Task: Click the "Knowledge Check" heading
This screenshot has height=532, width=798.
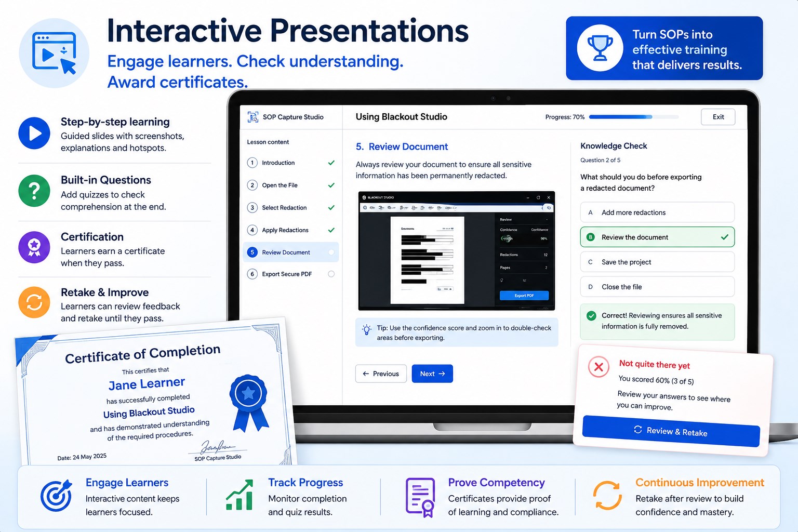Action: tap(614, 146)
